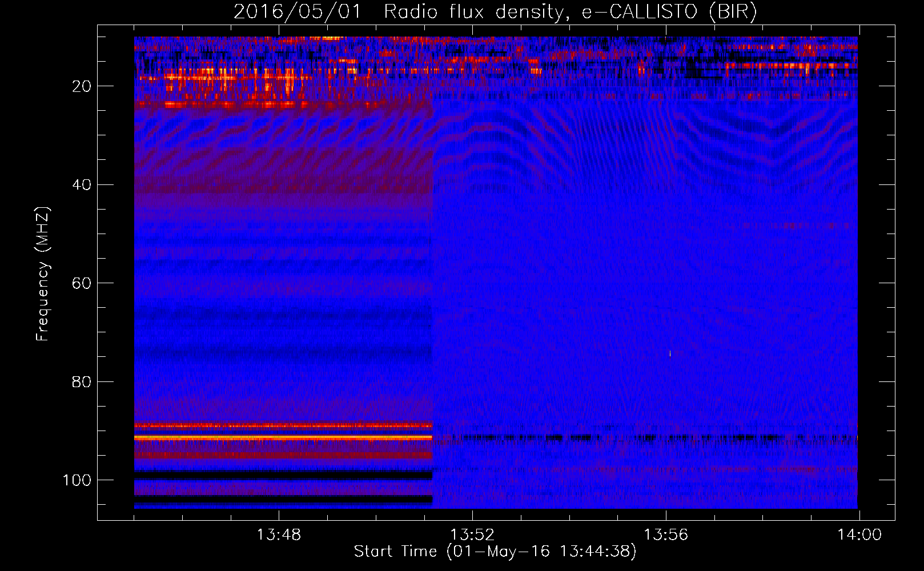Image resolution: width=924 pixels, height=571 pixels.
Task: Click the frequency tick label '100'
Action: pos(77,480)
